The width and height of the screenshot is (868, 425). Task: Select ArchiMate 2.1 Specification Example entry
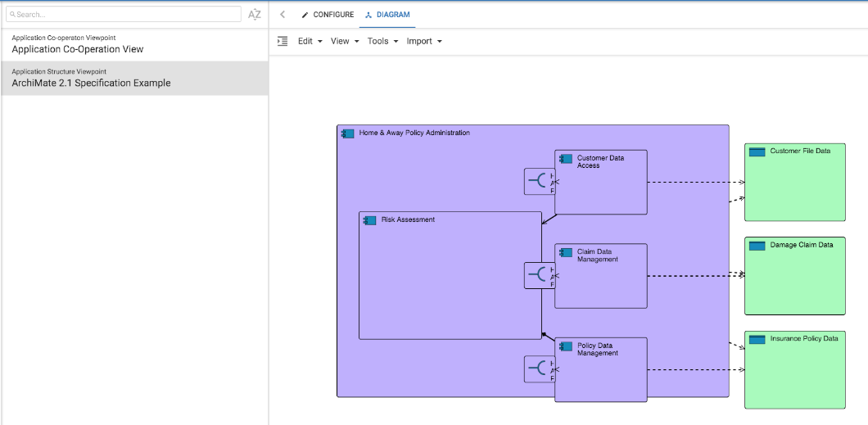[91, 83]
